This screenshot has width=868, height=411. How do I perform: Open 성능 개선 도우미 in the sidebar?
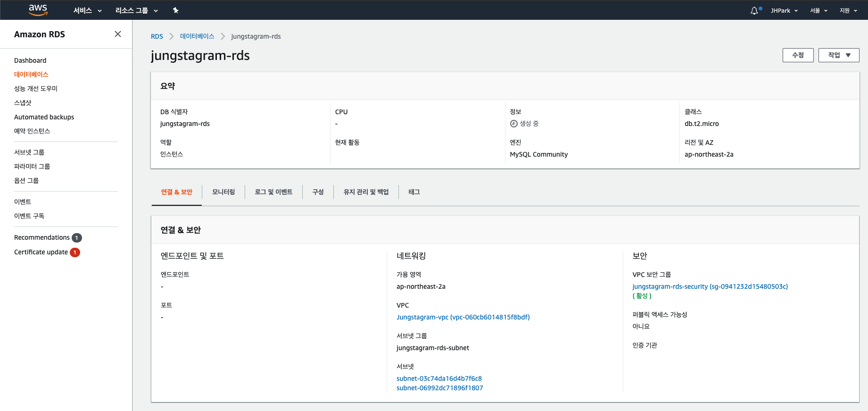(36, 89)
